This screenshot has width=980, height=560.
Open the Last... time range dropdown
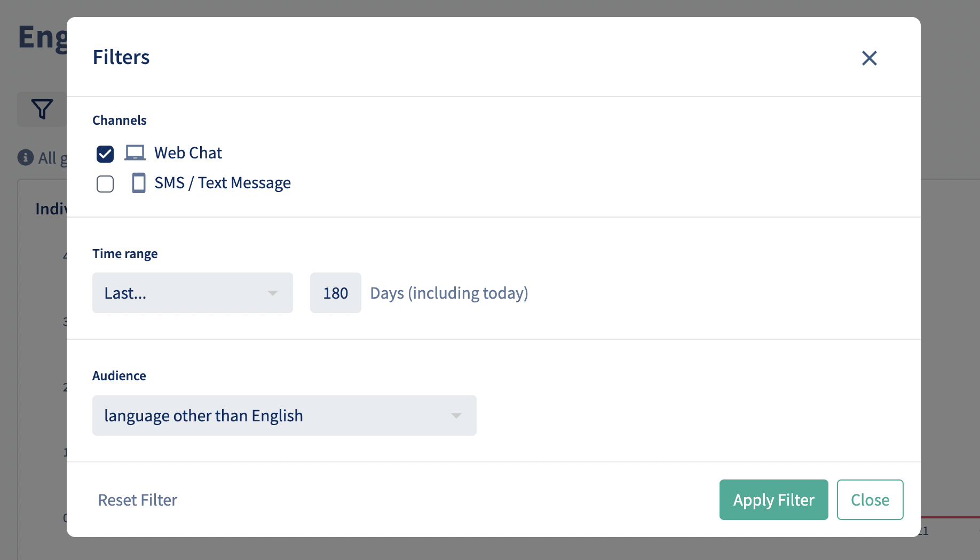click(193, 293)
